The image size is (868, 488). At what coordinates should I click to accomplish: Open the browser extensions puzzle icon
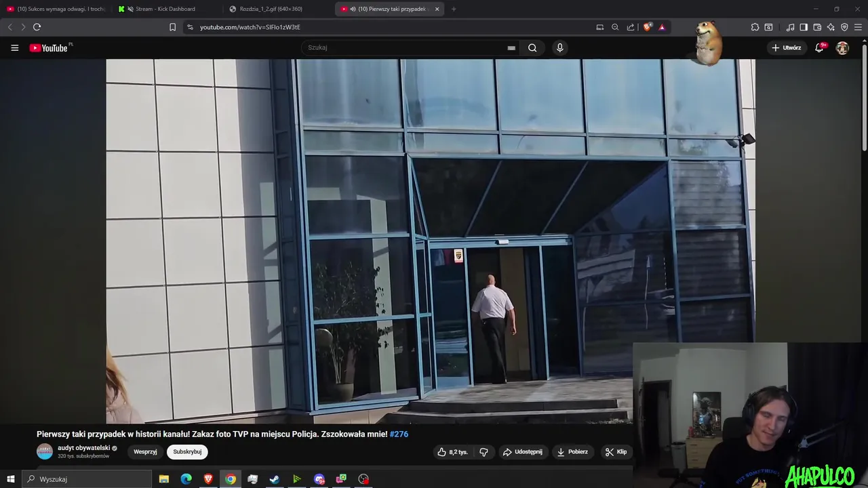755,27
